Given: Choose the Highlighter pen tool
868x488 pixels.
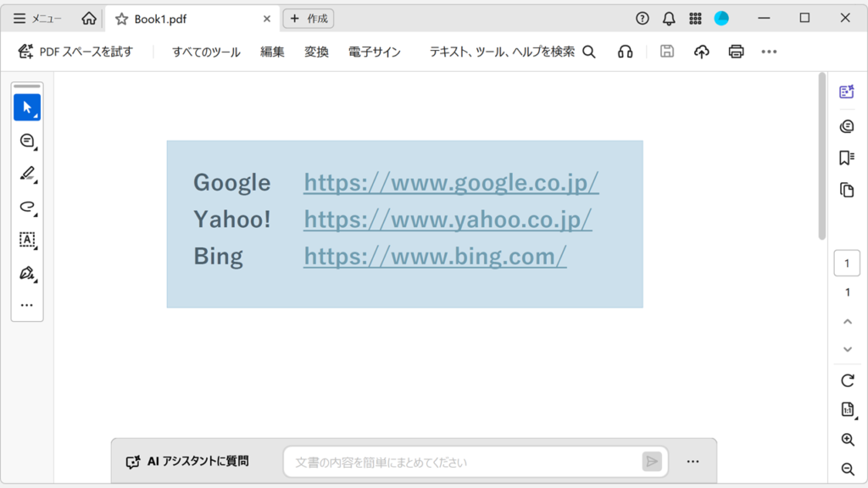Looking at the screenshot, I should point(27,174).
